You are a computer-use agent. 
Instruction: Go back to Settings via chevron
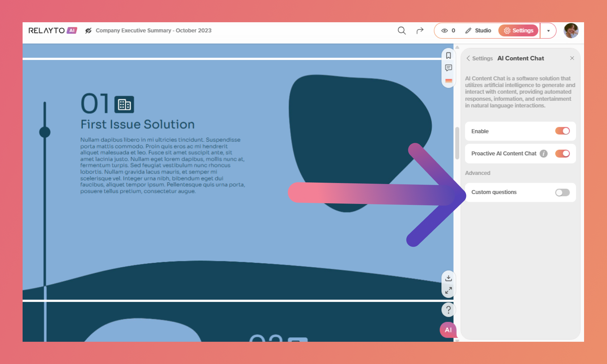click(468, 58)
